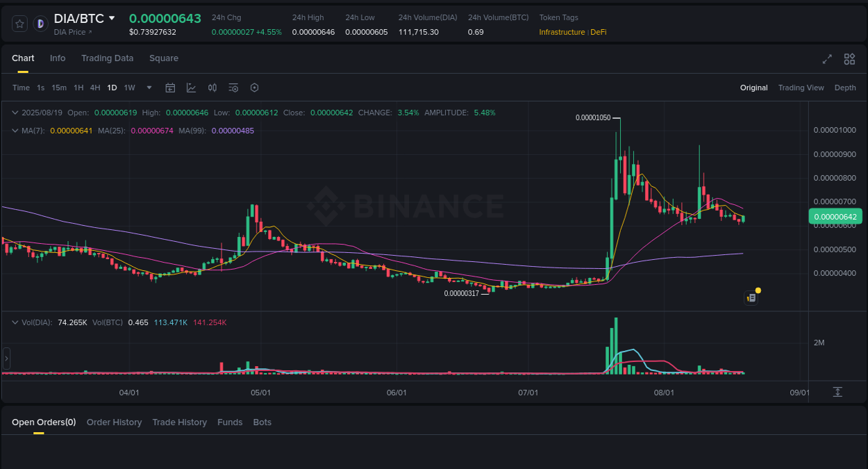
Task: Click the 0.00000317 low price marker
Action: click(x=462, y=293)
